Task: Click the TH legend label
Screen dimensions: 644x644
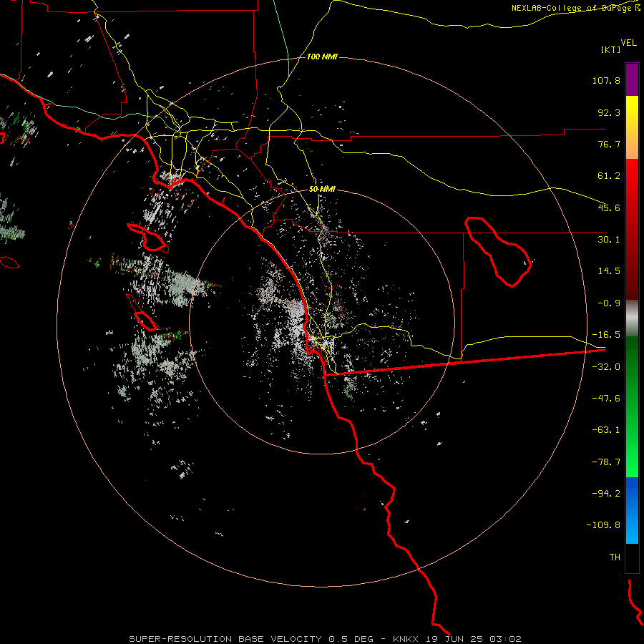Action: coord(615,557)
